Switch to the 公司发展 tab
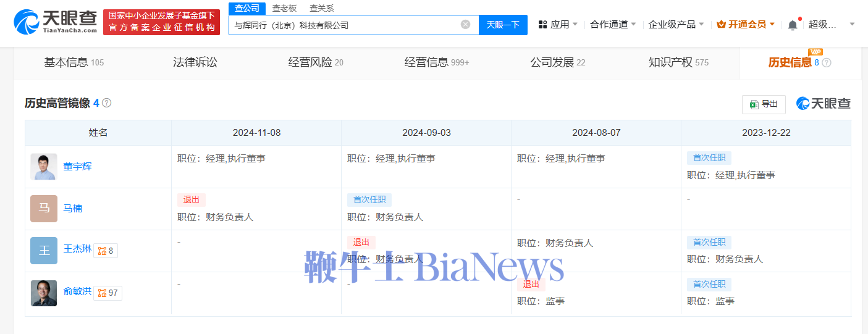 (x=558, y=62)
